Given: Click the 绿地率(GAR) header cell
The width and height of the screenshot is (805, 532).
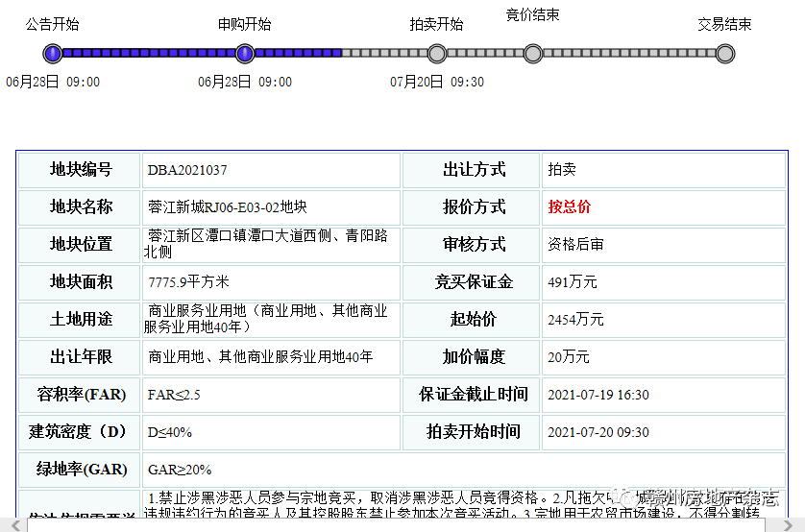Looking at the screenshot, I should 79,469.
